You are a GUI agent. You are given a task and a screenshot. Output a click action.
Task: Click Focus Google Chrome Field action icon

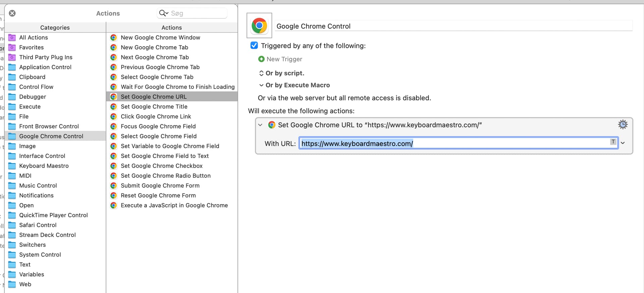tap(114, 126)
